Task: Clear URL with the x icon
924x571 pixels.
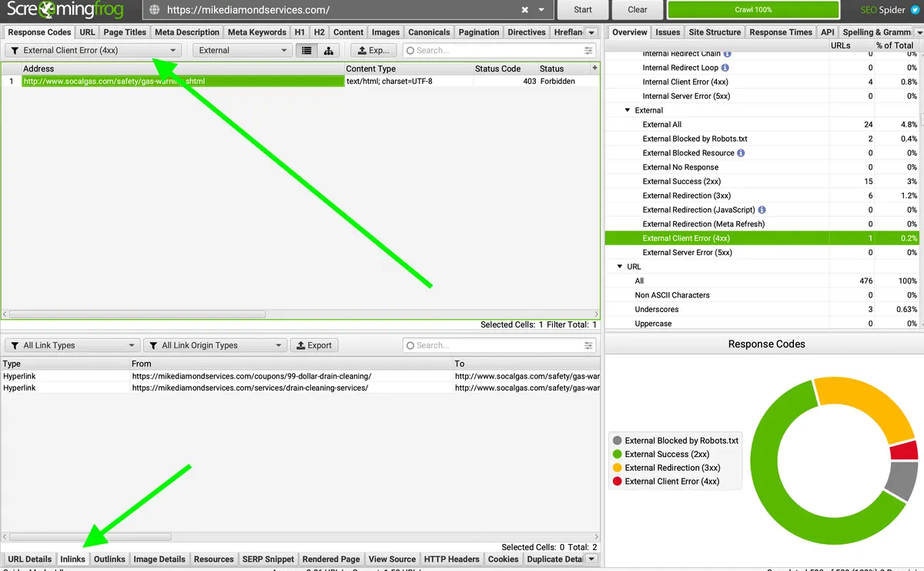Action: [525, 10]
